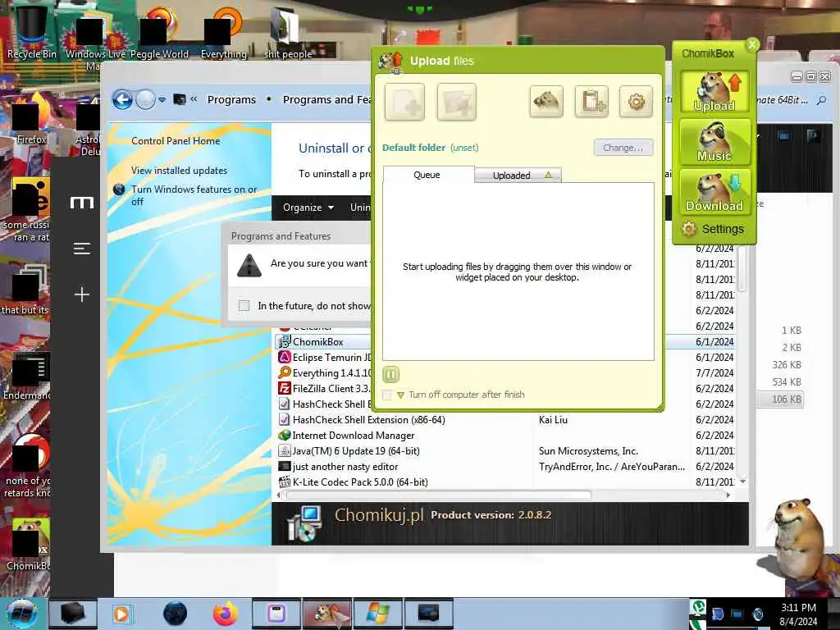Switch to the Queue tab

coord(427,175)
